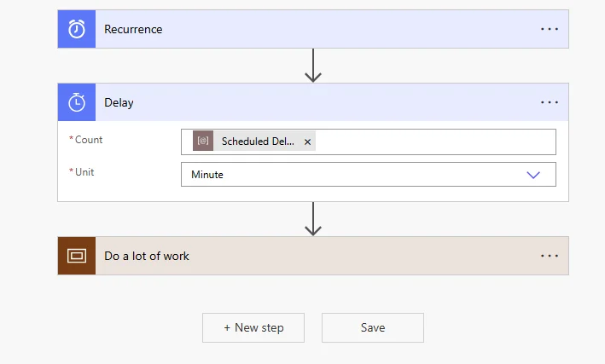
Task: Remove the Scheduled Del token with its X
Action: pyautogui.click(x=307, y=142)
